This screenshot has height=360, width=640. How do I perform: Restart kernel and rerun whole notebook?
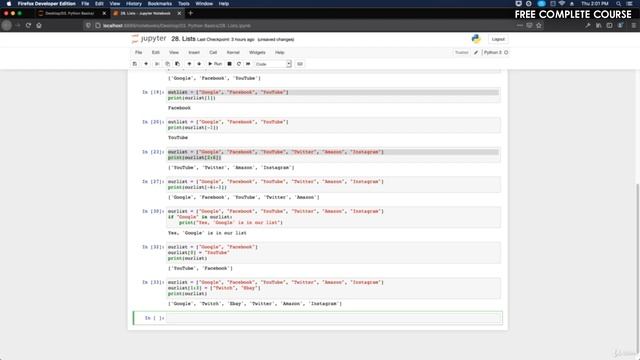click(x=248, y=64)
